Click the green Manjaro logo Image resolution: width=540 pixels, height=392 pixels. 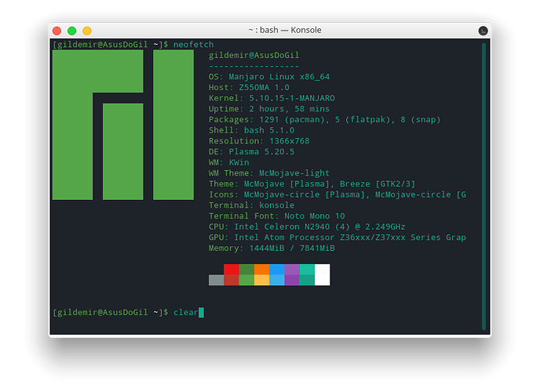(x=123, y=125)
